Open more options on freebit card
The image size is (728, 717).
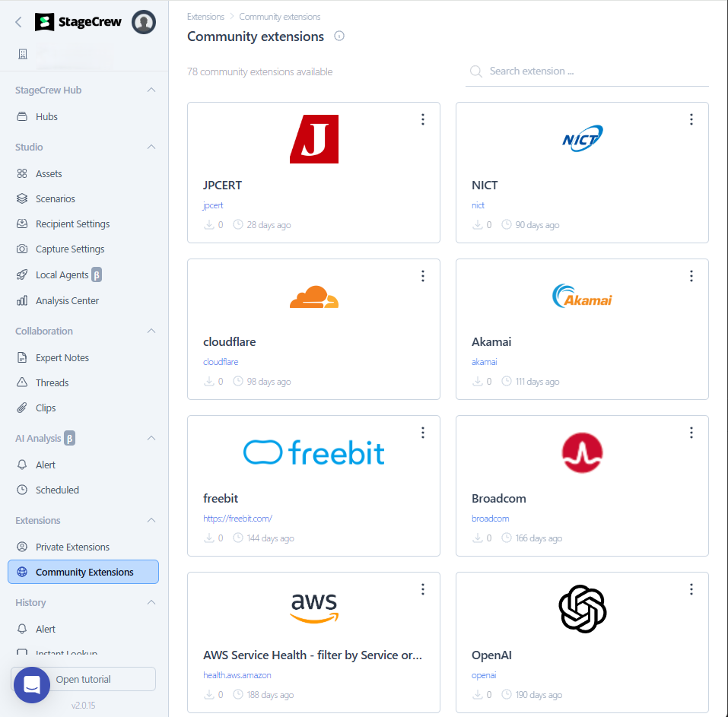coord(423,433)
